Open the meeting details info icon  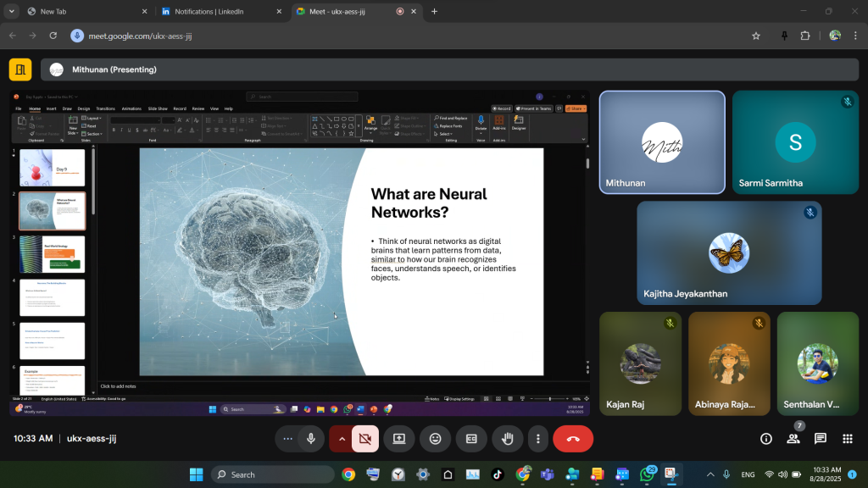click(x=766, y=439)
